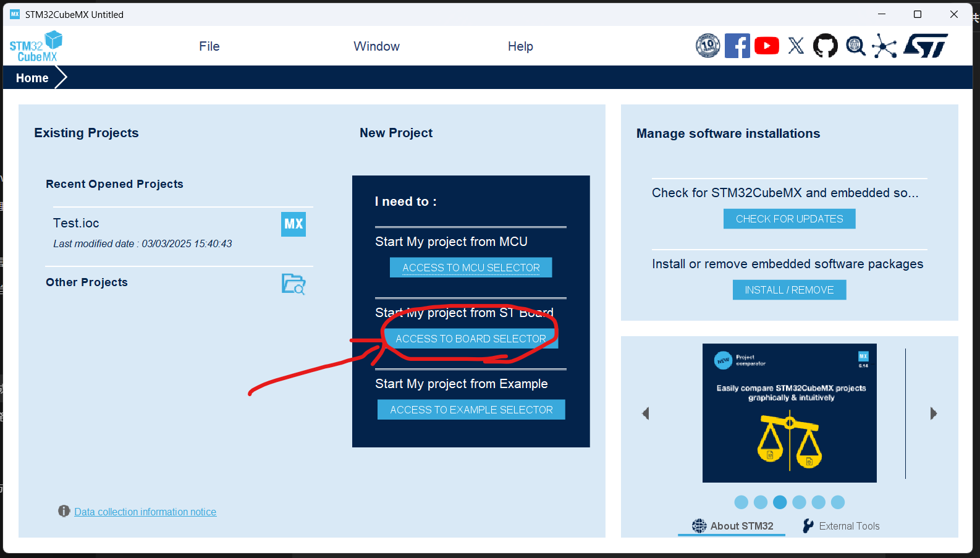Show next carousel slide with right arrow

934,413
